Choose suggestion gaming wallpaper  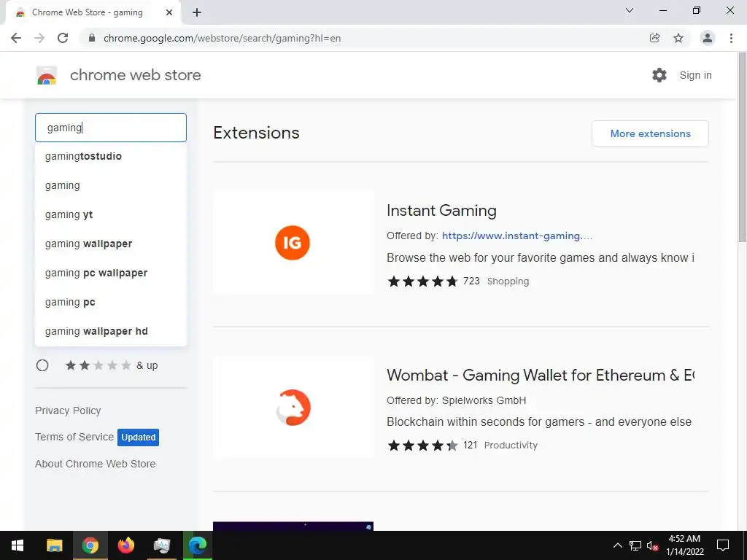pyautogui.click(x=111, y=244)
